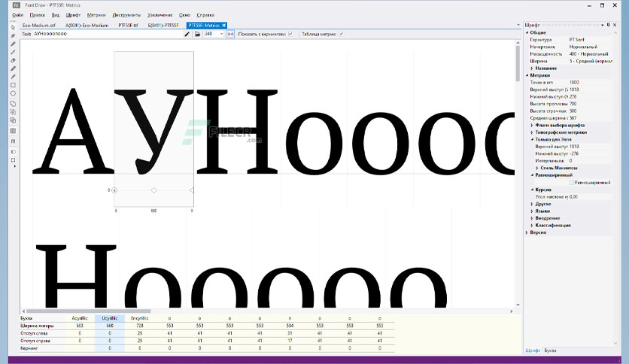Close the PTF55F: Metrics tab
Viewport: 629px width, 364px height.
pyautogui.click(x=224, y=26)
